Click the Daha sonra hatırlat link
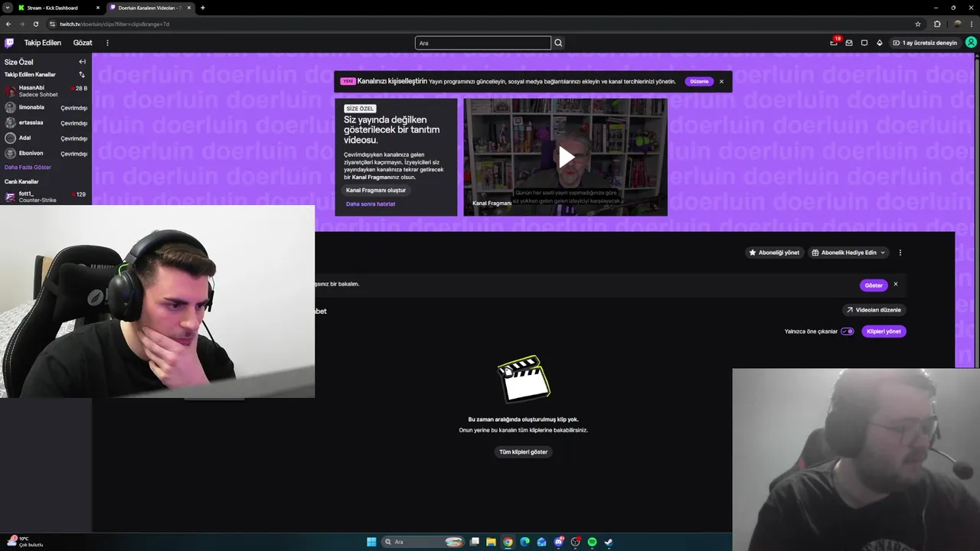Screen dimensions: 980x551 [371, 204]
